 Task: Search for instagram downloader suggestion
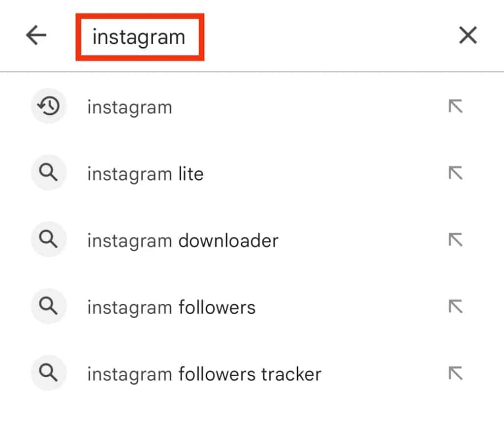183,240
